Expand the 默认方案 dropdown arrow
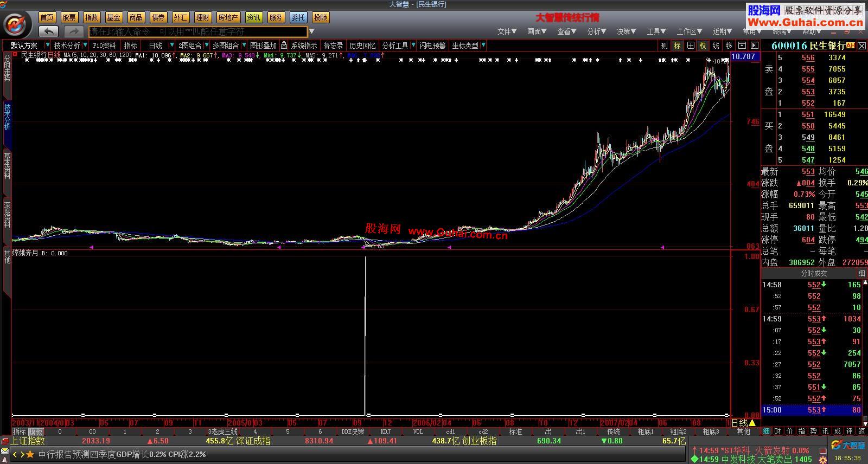 click(48, 46)
